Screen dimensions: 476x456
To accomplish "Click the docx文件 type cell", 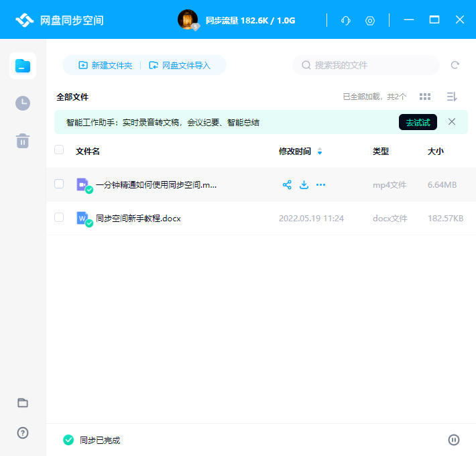I will 390,219.
